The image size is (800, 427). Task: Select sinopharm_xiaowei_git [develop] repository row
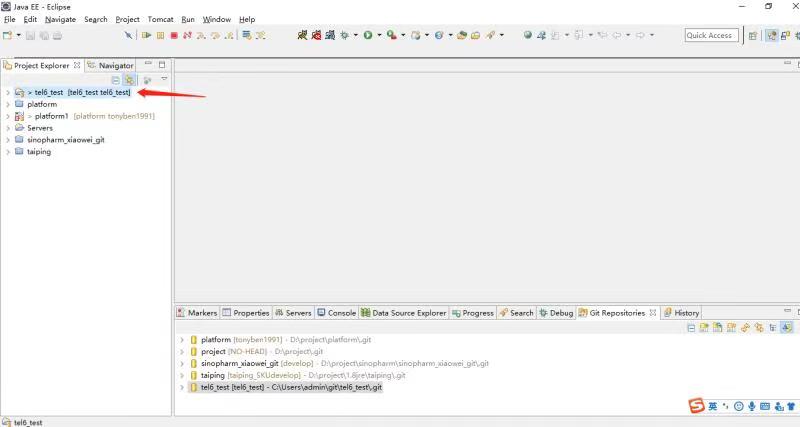coord(339,363)
